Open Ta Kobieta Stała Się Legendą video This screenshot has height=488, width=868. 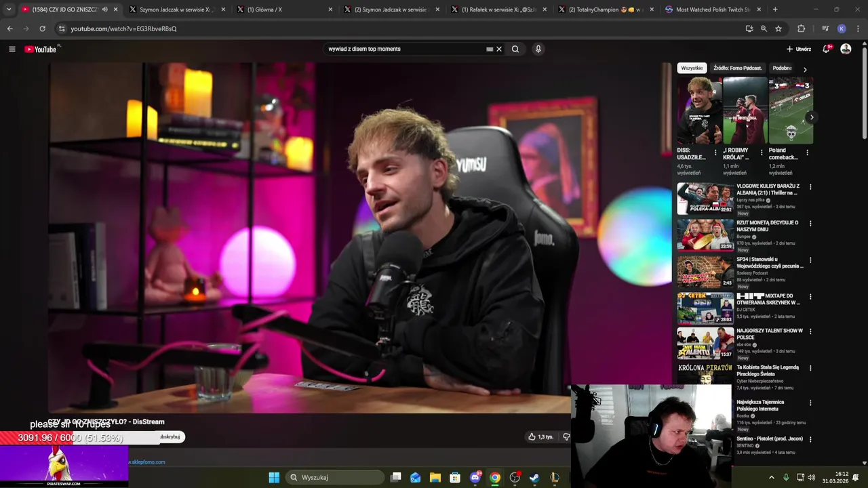tap(768, 370)
